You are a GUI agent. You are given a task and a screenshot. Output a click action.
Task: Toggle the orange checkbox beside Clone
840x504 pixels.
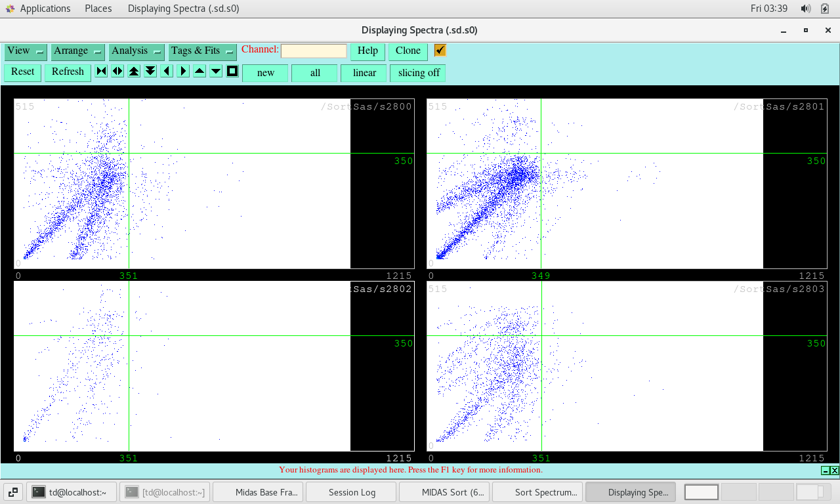pyautogui.click(x=440, y=51)
